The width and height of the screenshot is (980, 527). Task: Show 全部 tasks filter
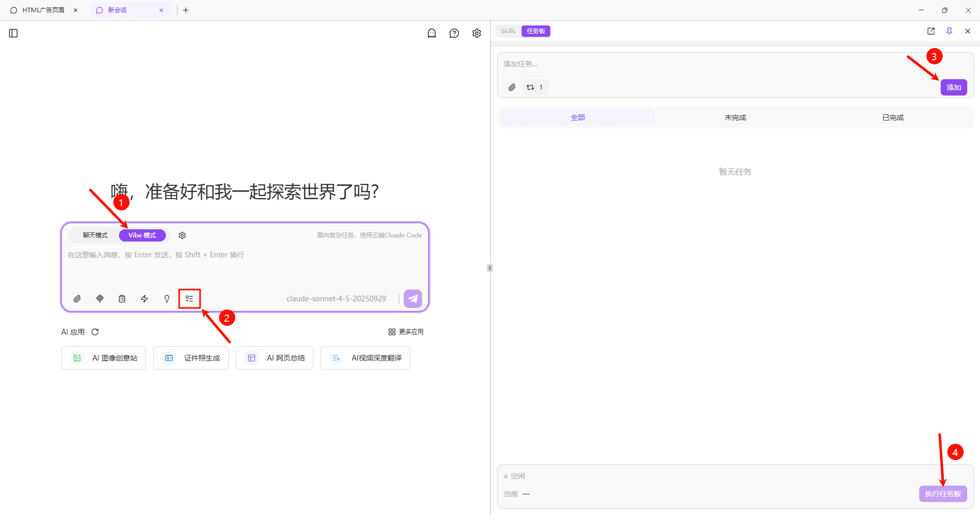point(578,117)
